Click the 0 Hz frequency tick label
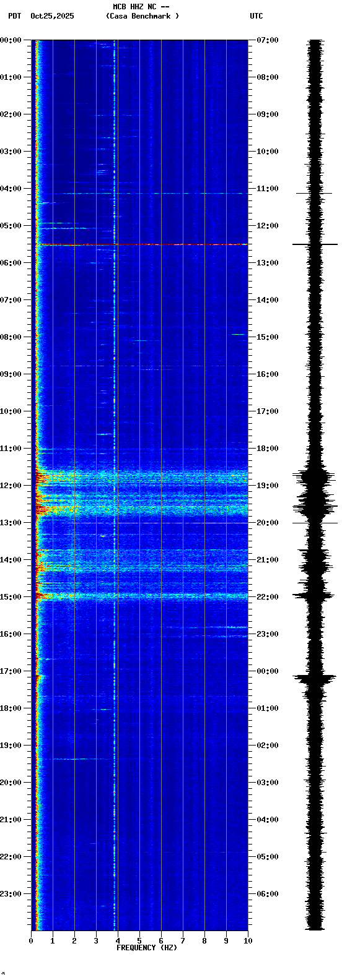Screen dimensions: 342x980 [x=31, y=941]
